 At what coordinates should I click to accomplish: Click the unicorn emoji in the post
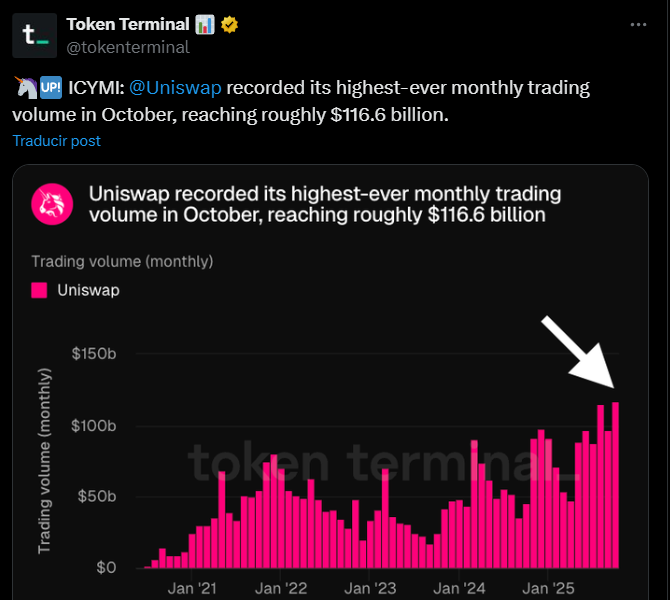point(24,88)
